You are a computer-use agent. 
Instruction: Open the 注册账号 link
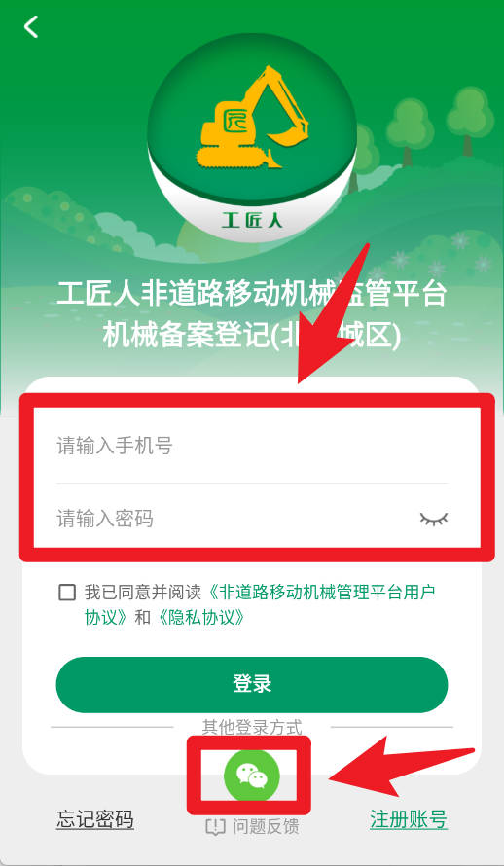point(409,819)
